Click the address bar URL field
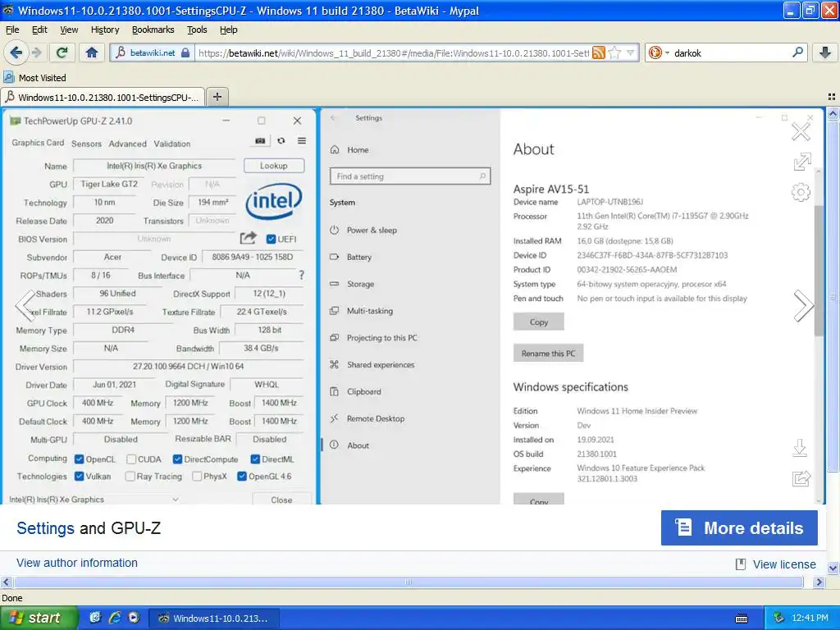Screen dimensions: 840x630 pos(393,52)
